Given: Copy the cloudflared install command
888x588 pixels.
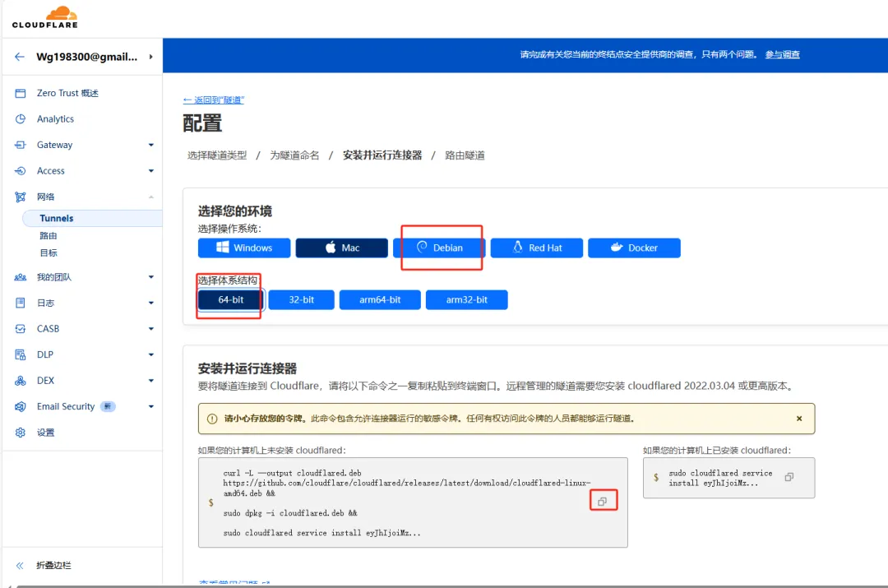Looking at the screenshot, I should (604, 500).
